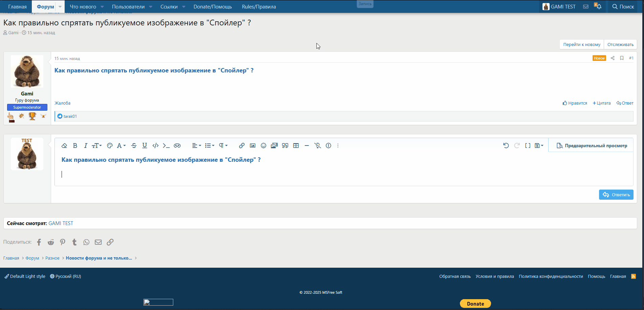Undo the last editor action
Screen dimensions: 644x310
click(x=506, y=146)
